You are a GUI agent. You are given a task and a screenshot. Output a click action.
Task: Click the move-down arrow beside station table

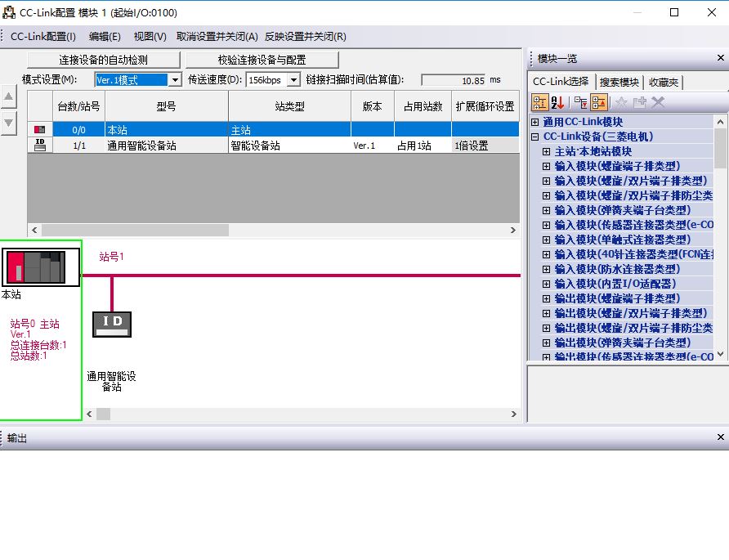point(9,123)
